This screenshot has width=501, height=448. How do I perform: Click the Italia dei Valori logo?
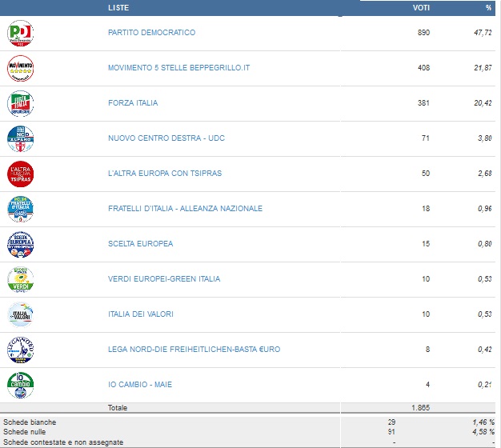(21, 315)
